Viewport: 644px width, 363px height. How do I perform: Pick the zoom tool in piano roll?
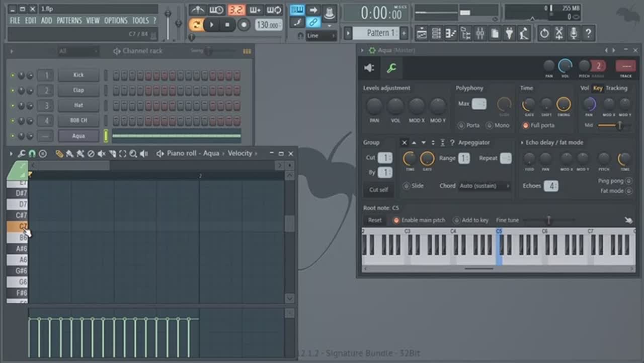133,154
